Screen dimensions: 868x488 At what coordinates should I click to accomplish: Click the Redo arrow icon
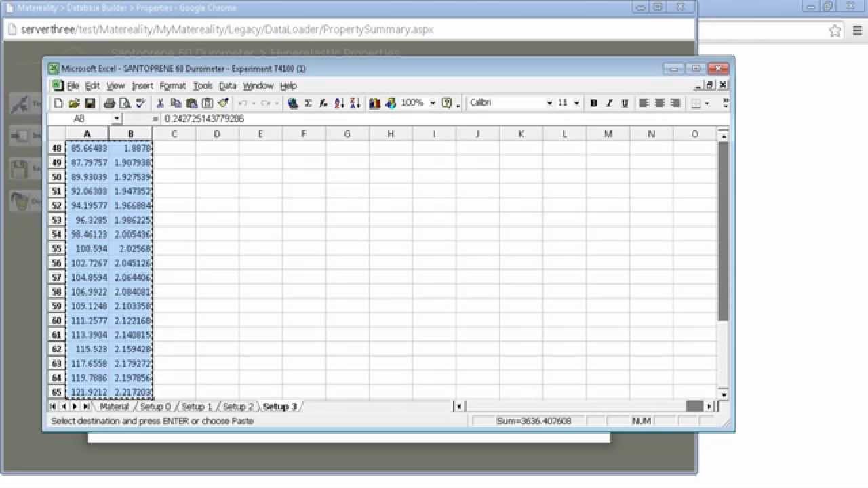pyautogui.click(x=265, y=103)
